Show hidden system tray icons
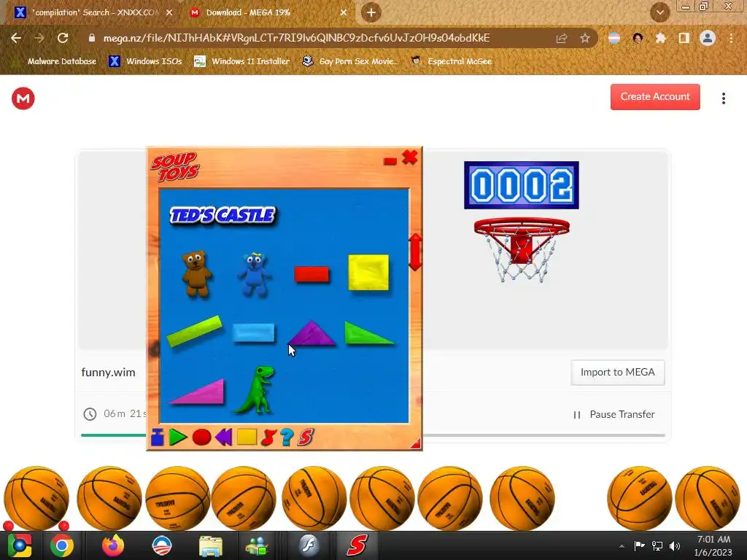The height and width of the screenshot is (560, 747). [622, 546]
